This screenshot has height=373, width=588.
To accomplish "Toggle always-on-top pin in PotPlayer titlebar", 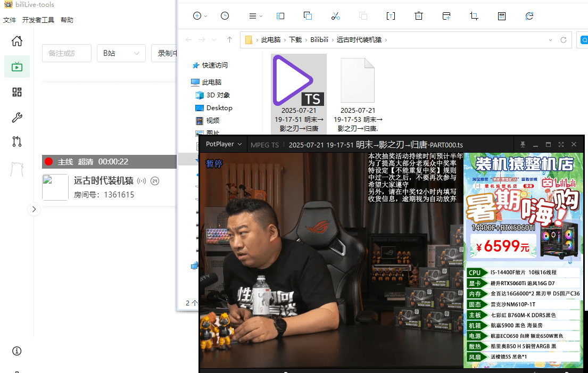I will coord(523,144).
